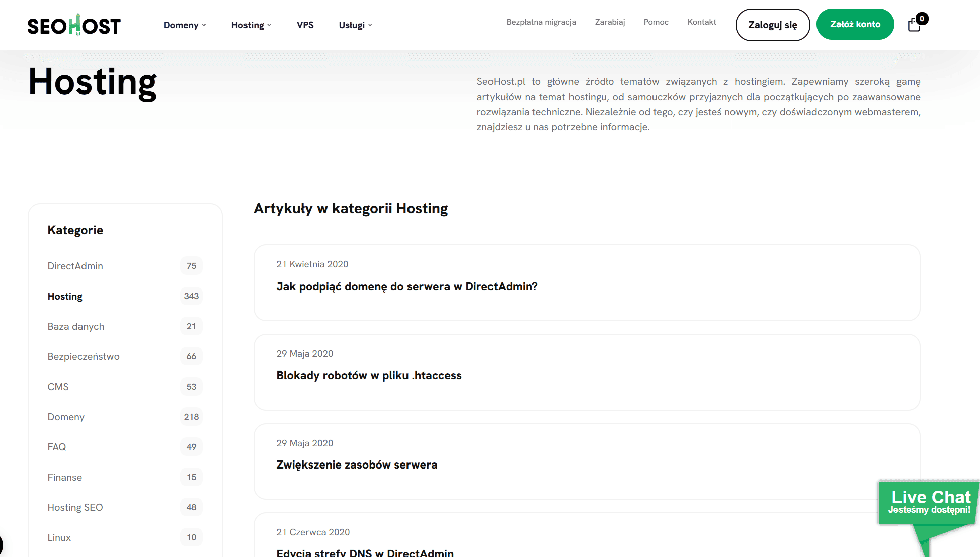Click the SEOHOST logo
The height and width of the screenshot is (557, 980).
pyautogui.click(x=74, y=25)
